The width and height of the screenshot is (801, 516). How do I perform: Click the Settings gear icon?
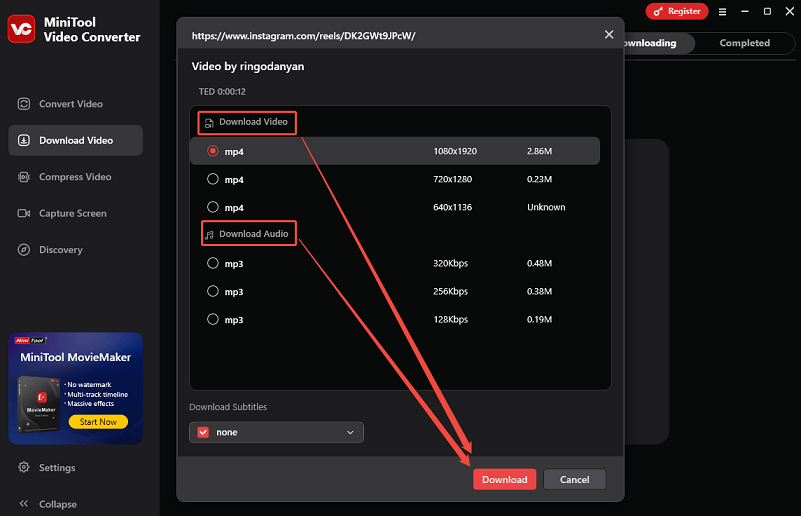[x=24, y=467]
